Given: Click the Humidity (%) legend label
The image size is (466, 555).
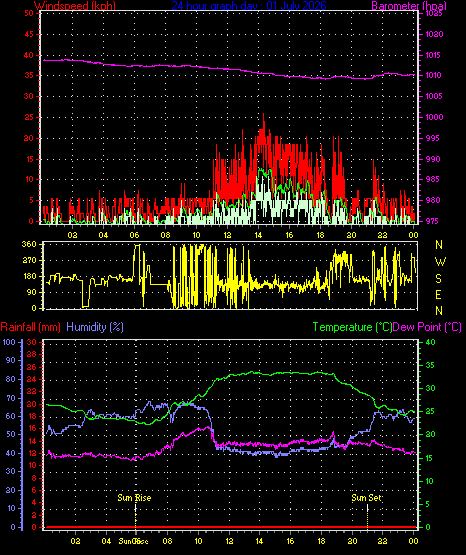Looking at the screenshot, I should pyautogui.click(x=95, y=327).
